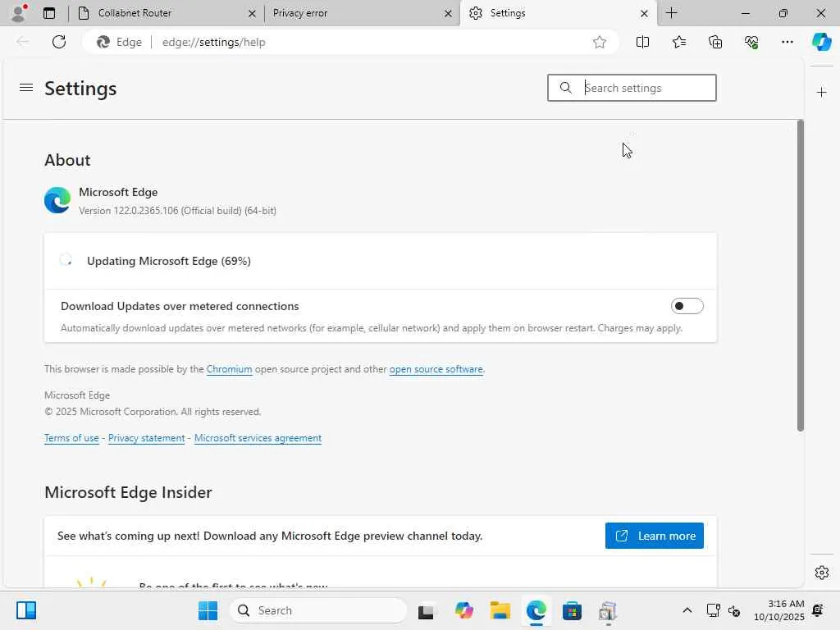Open Microsoft Store from the taskbar
The width and height of the screenshot is (840, 630).
(x=572, y=610)
